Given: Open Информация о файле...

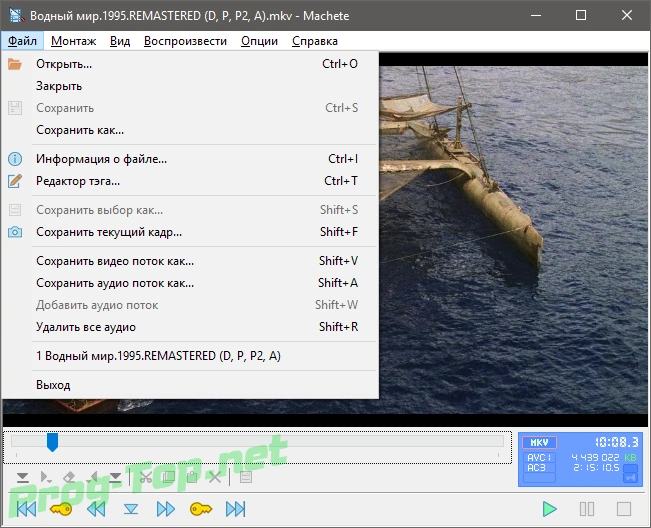Looking at the screenshot, I should click(x=190, y=159).
